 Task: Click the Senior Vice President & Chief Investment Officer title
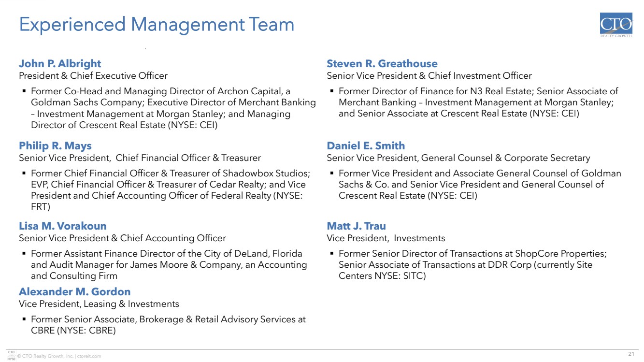click(x=429, y=76)
